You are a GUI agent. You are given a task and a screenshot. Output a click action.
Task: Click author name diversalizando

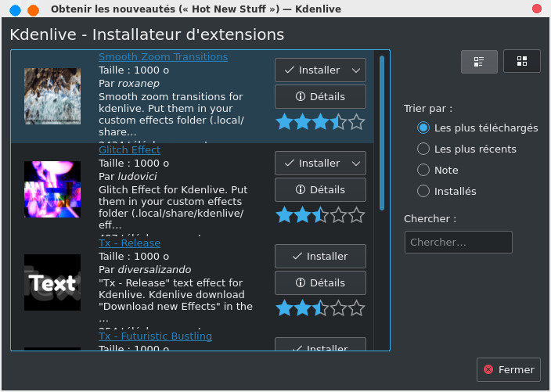point(154,269)
